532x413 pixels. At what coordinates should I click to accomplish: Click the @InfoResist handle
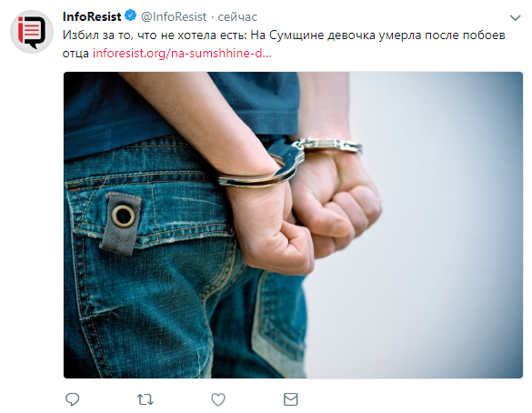tap(174, 16)
